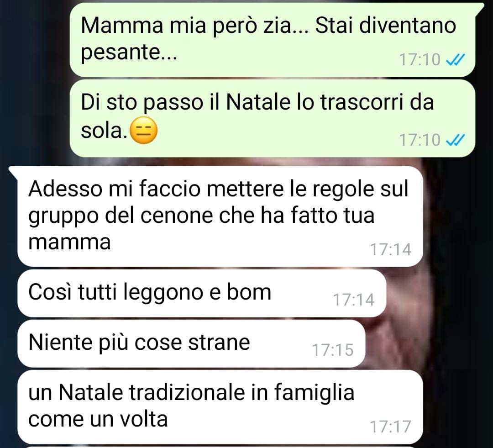Select the message 'Mamma mia però zia...'
This screenshot has height=448, width=493.
click(272, 40)
